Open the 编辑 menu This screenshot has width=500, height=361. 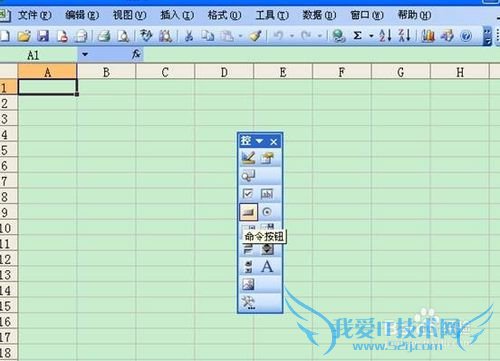point(82,15)
